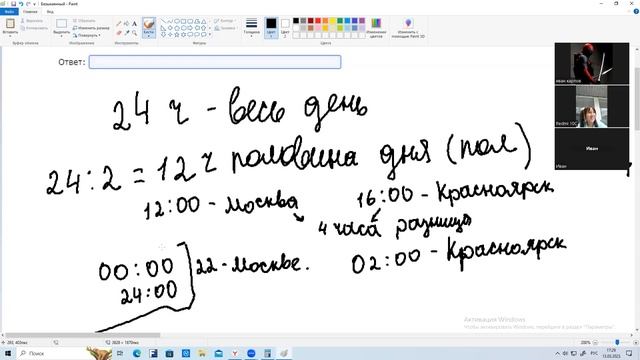
Task: Open Task View on taskbar
Action: (x=120, y=353)
